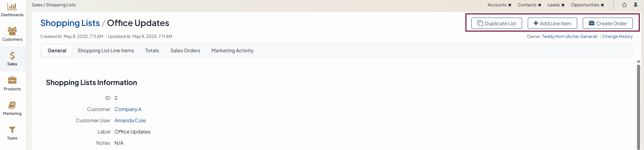Open the Taxes funnel icon
644x150 pixels.
pyautogui.click(x=12, y=130)
